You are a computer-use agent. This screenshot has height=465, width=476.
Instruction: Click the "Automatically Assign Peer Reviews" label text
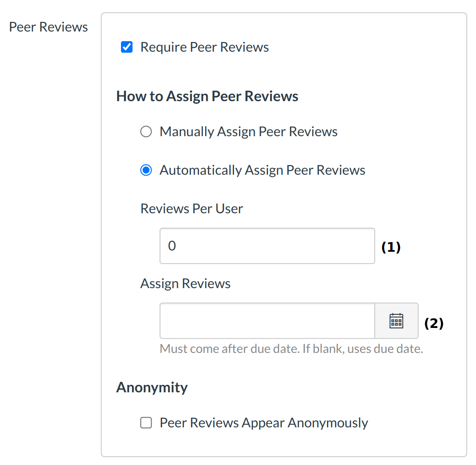coord(262,170)
